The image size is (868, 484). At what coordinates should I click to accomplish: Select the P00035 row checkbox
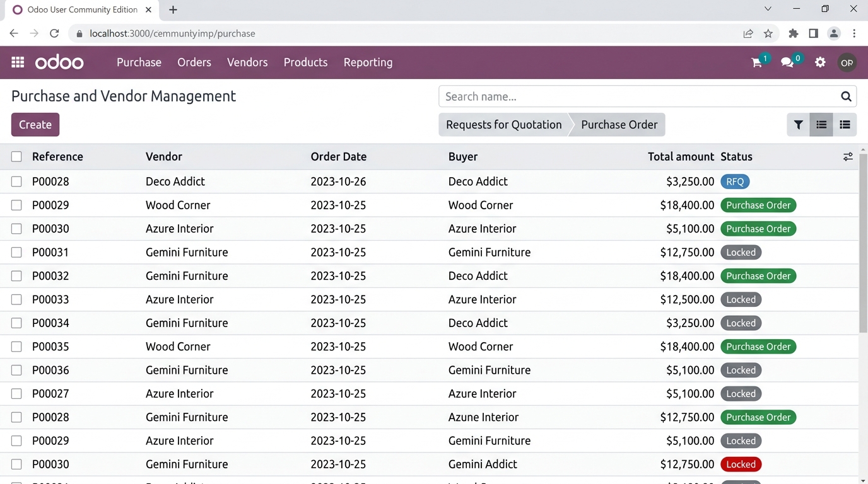point(16,347)
